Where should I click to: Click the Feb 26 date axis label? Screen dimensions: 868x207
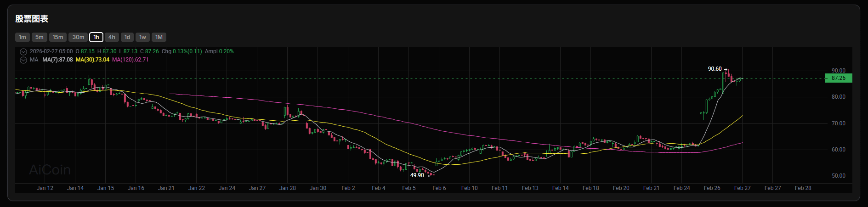(x=712, y=188)
